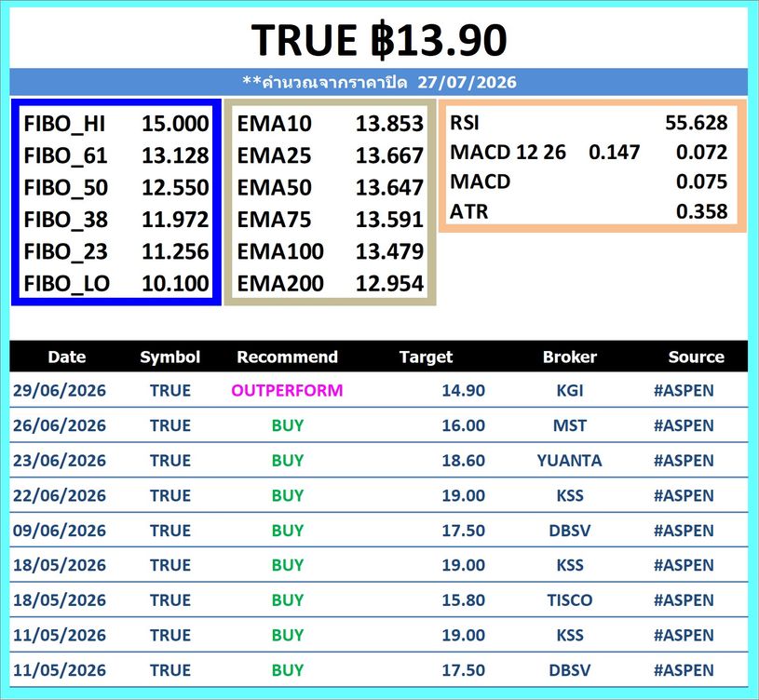Click the date 23/06/2026
759x700 pixels.
click(59, 460)
